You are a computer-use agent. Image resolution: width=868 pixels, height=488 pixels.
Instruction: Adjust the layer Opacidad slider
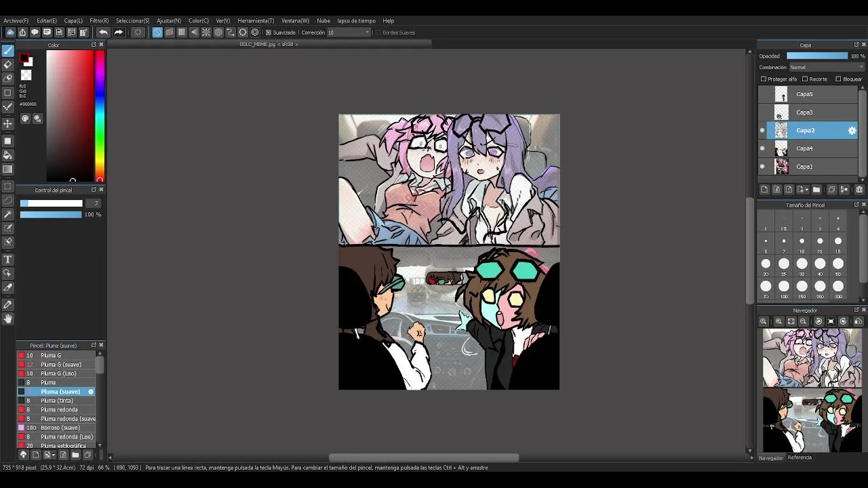(817, 56)
